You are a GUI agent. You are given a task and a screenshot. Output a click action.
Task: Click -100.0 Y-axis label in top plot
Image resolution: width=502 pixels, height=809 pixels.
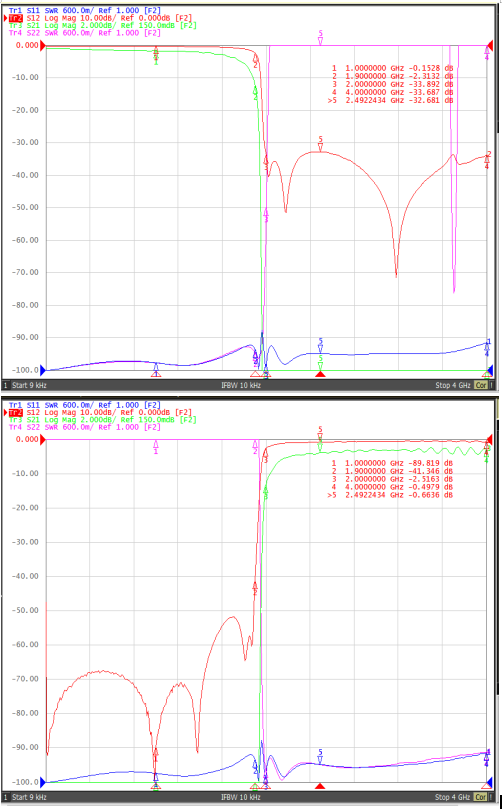(25, 370)
